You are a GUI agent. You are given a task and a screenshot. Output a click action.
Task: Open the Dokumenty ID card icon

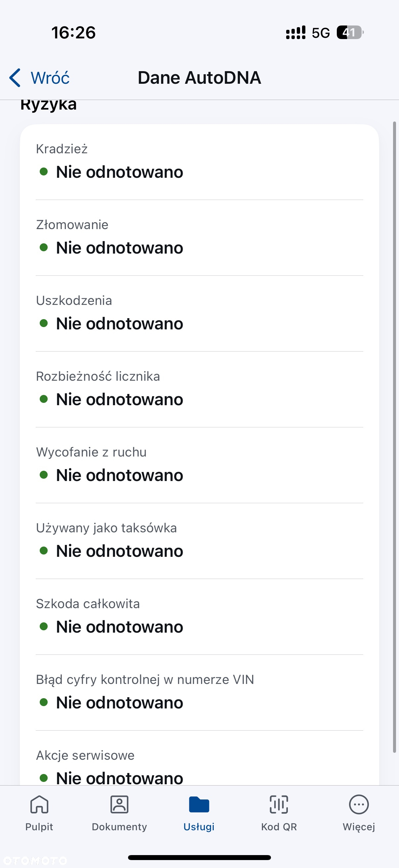click(x=119, y=804)
